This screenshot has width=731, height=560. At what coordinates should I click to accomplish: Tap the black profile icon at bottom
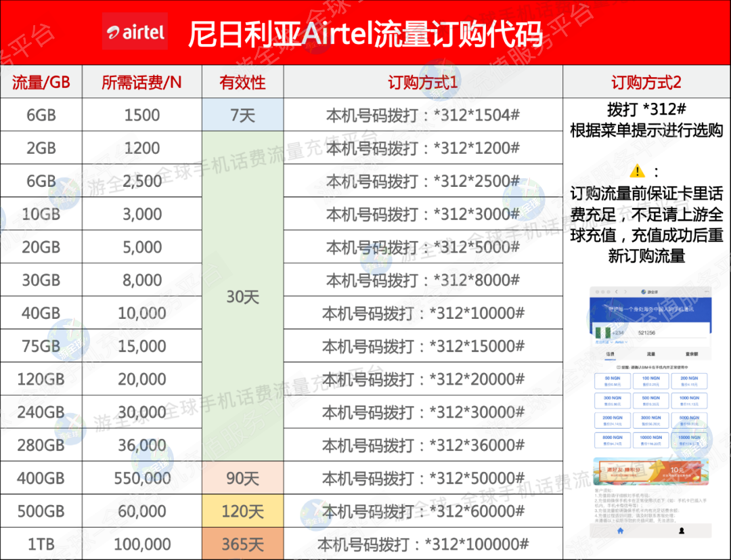[681, 530]
